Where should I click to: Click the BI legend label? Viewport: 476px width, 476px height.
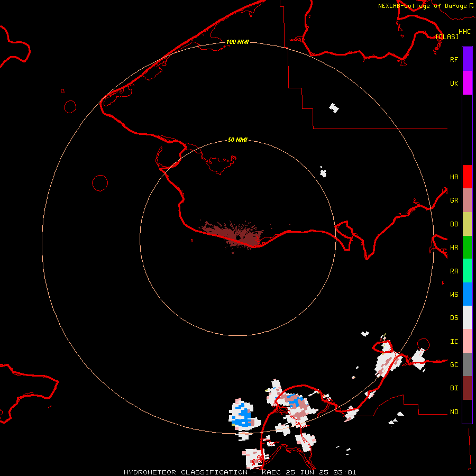[454, 388]
